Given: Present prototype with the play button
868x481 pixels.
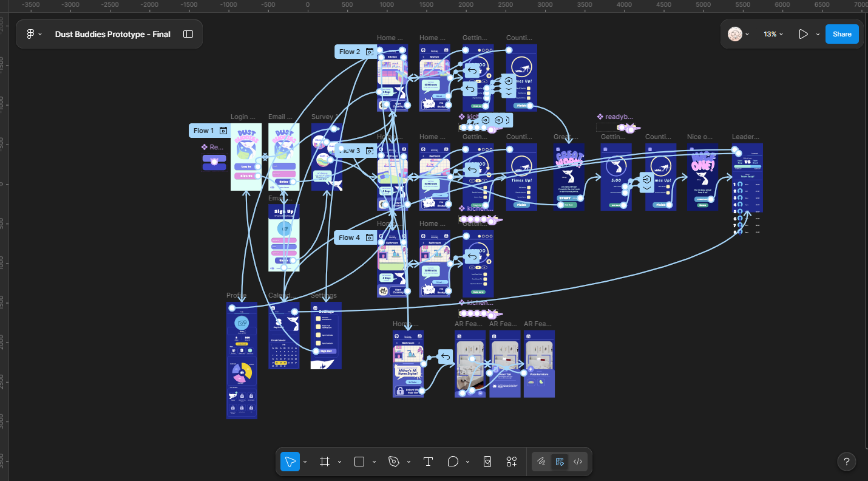Looking at the screenshot, I should (x=803, y=34).
